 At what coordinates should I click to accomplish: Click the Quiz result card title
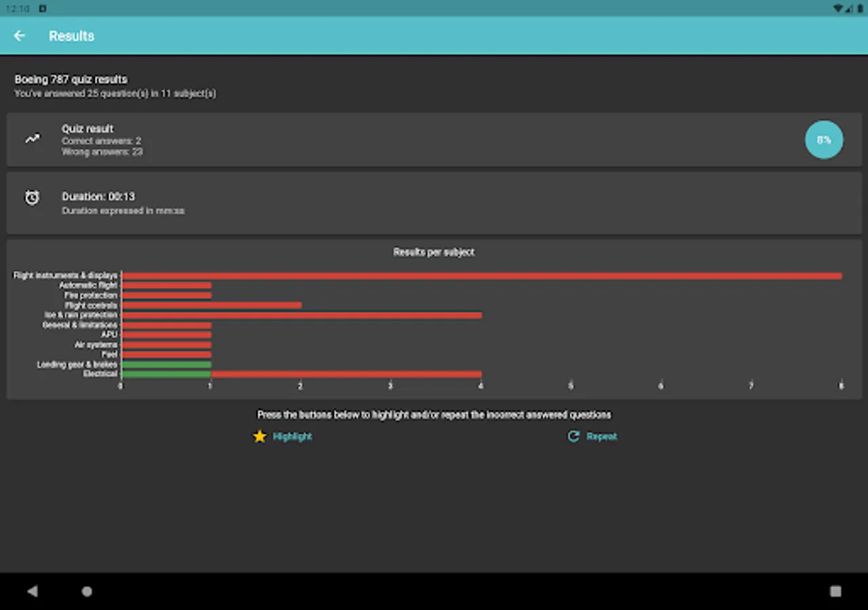(x=87, y=129)
